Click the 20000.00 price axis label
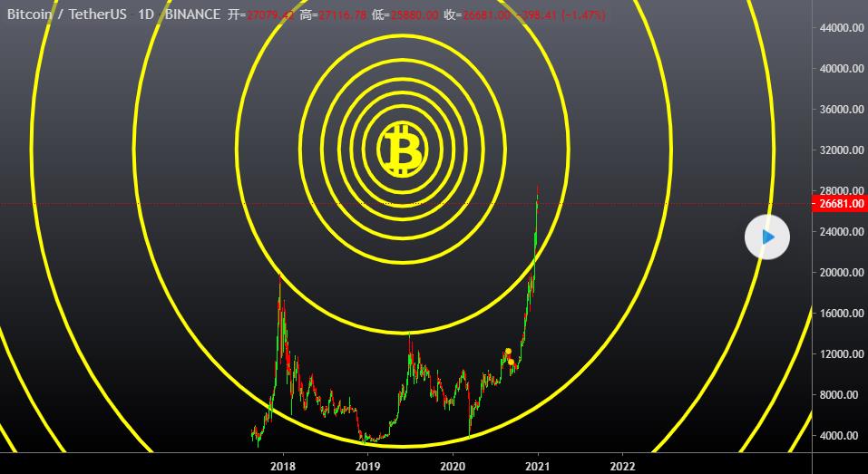The image size is (868, 474). 842,272
